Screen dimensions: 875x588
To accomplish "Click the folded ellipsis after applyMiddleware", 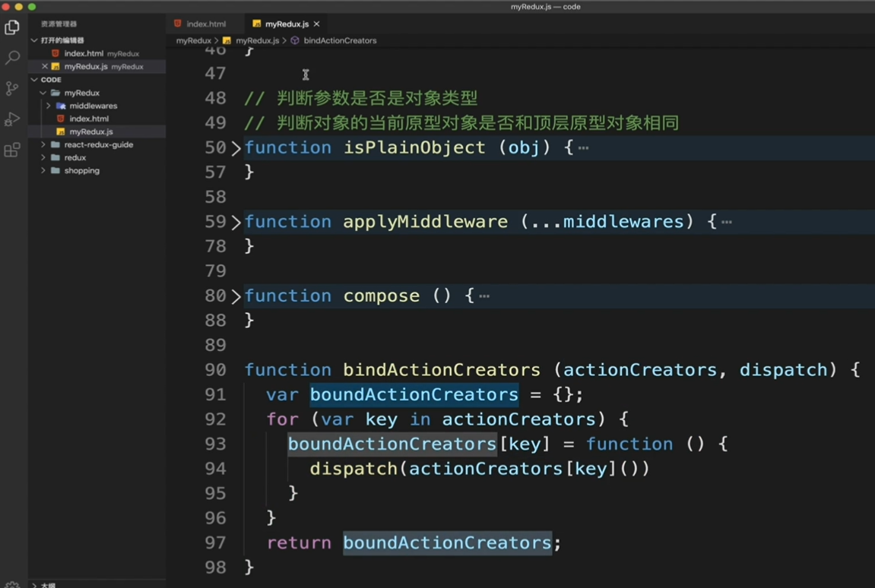I will tap(727, 222).
